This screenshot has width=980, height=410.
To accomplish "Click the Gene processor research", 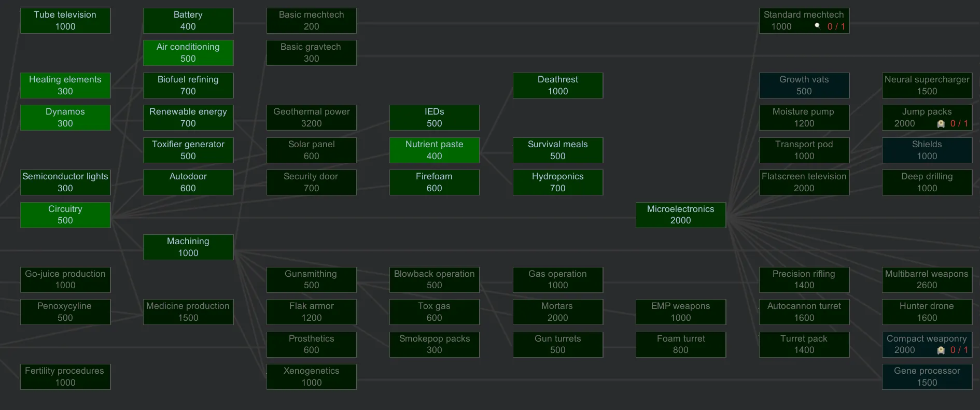I will (x=927, y=377).
